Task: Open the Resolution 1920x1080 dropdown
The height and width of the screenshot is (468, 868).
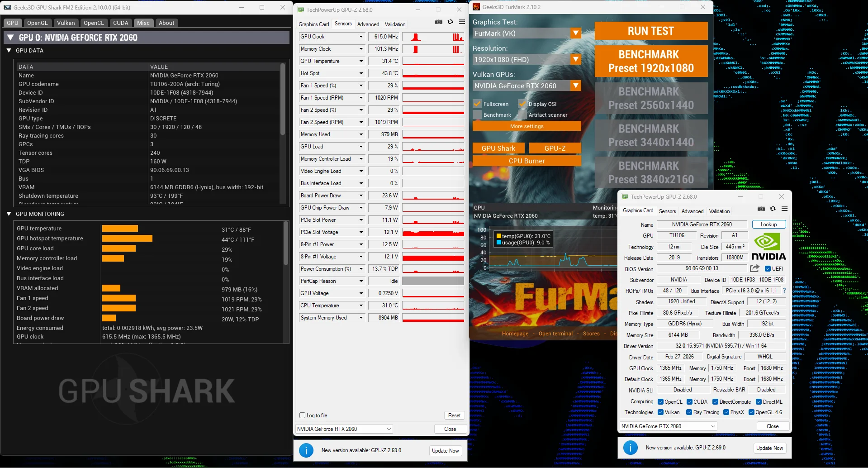Action: coord(575,60)
